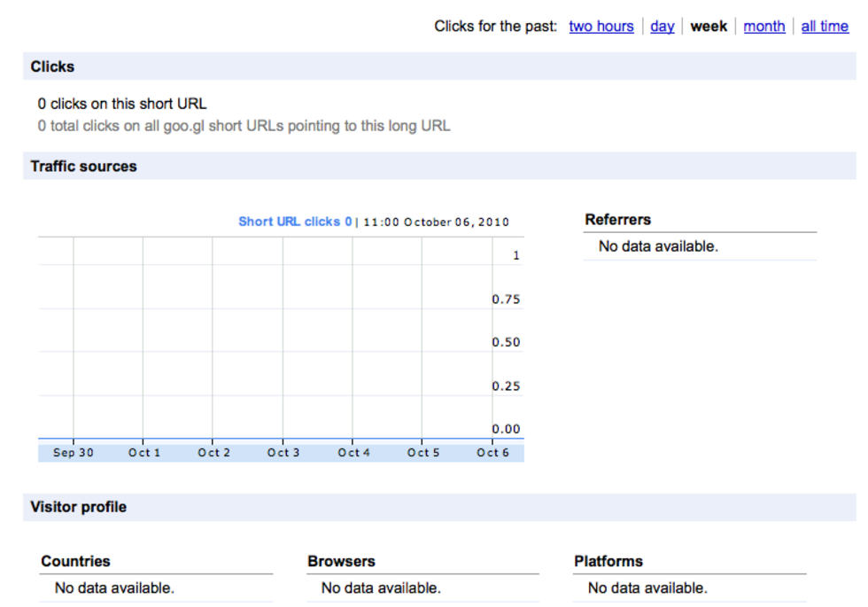This screenshot has height=607, width=868.
Task: Click Oct 6 on the chart timeline
Action: (492, 453)
